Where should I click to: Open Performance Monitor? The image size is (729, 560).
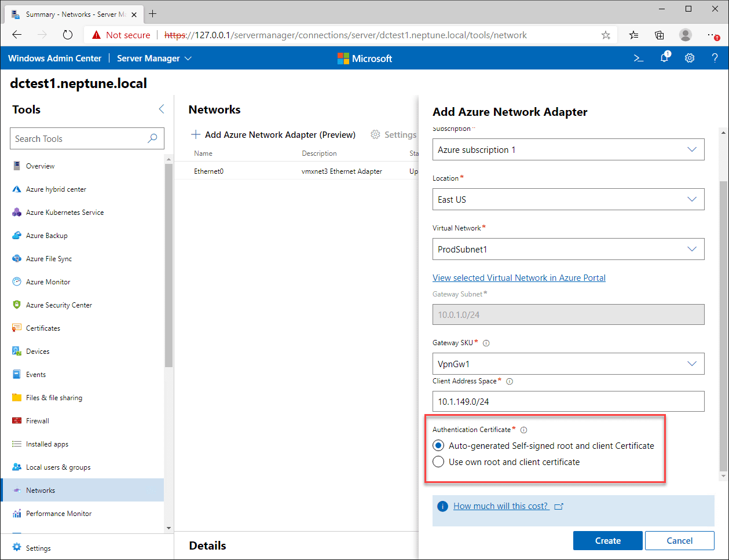58,513
